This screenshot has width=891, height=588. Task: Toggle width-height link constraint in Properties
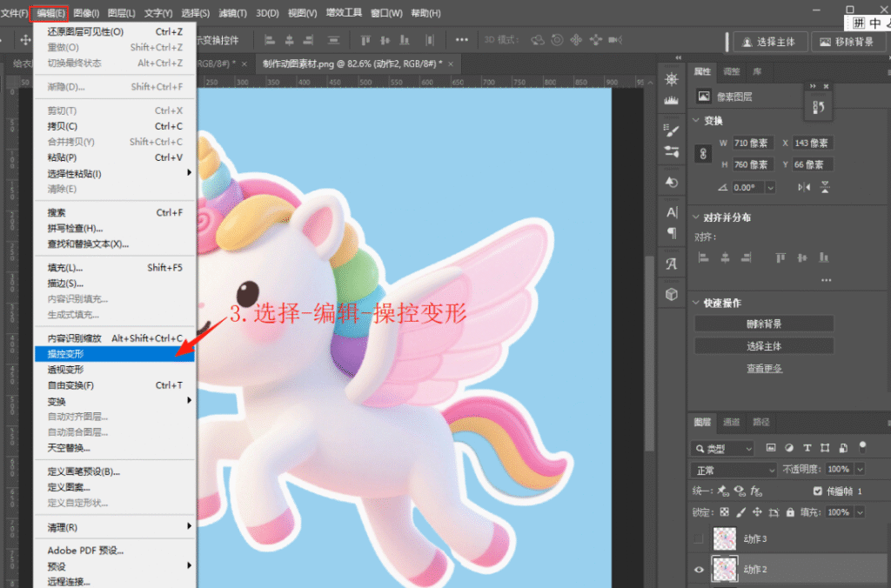click(x=703, y=154)
